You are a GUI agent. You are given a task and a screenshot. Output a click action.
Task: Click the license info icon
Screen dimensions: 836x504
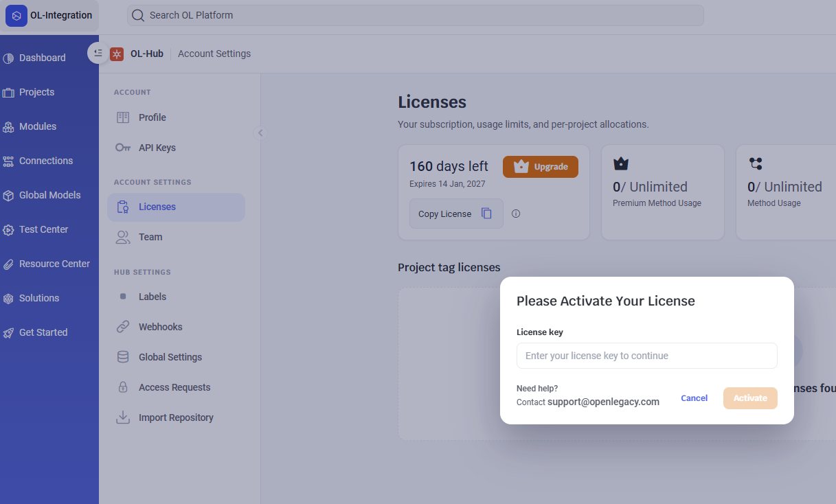click(516, 214)
